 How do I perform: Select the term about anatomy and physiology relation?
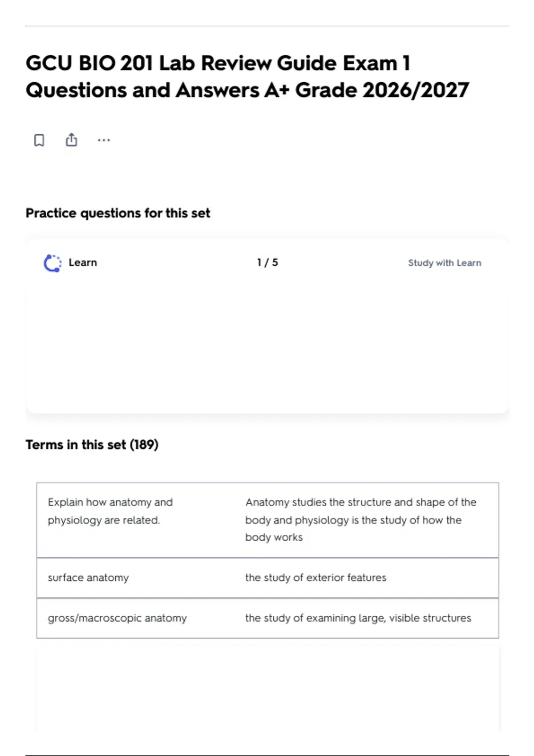click(x=110, y=511)
